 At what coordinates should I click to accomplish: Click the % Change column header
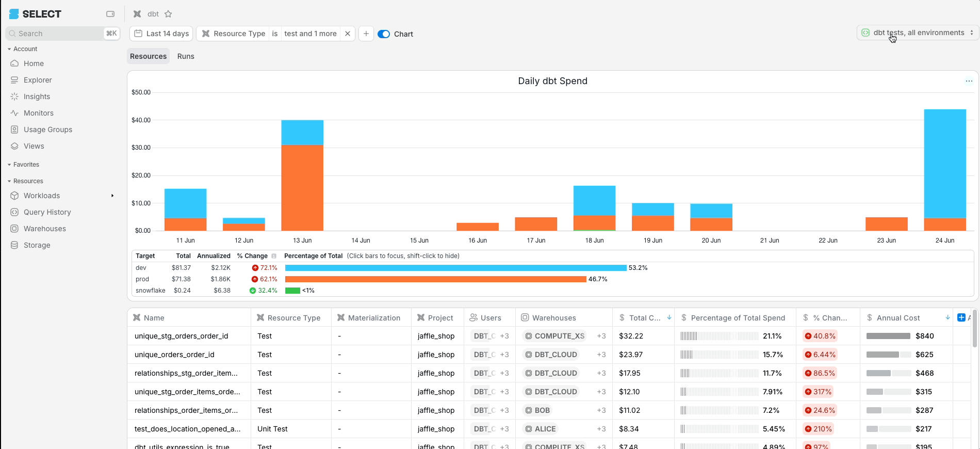[x=828, y=318]
